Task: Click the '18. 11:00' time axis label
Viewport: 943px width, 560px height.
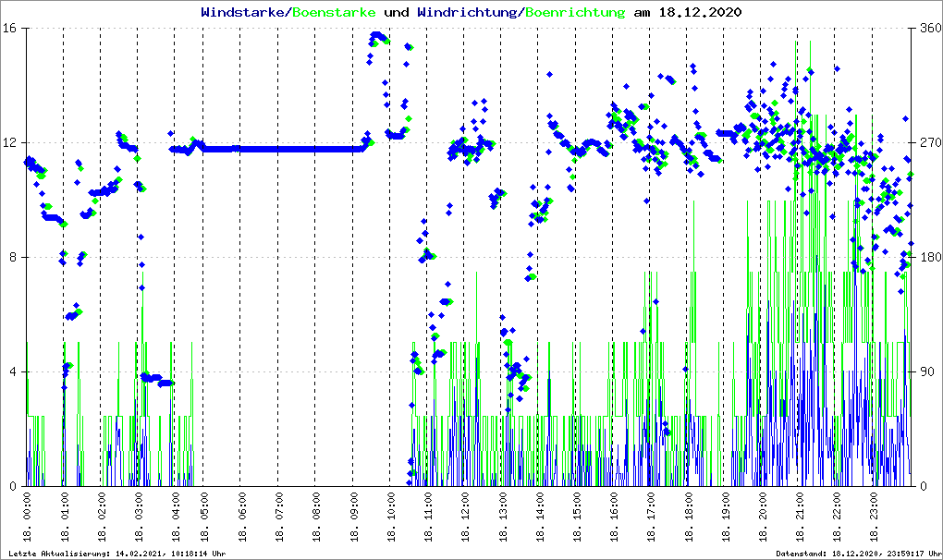Action: 427,517
